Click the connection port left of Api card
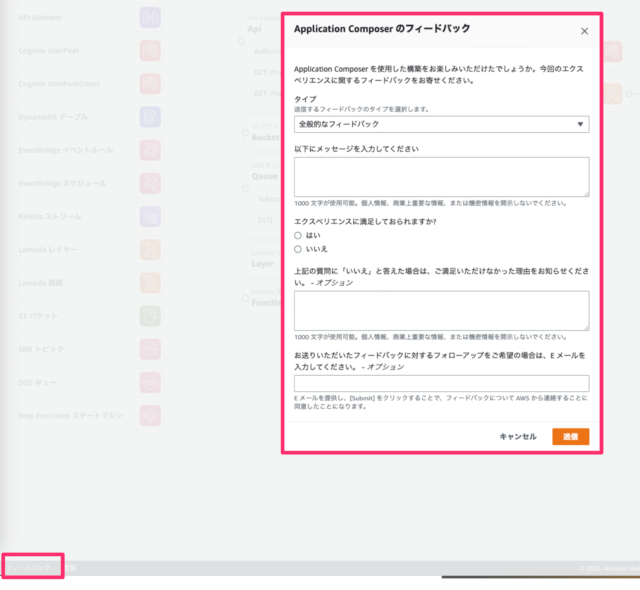The height and width of the screenshot is (590, 640). [x=241, y=41]
